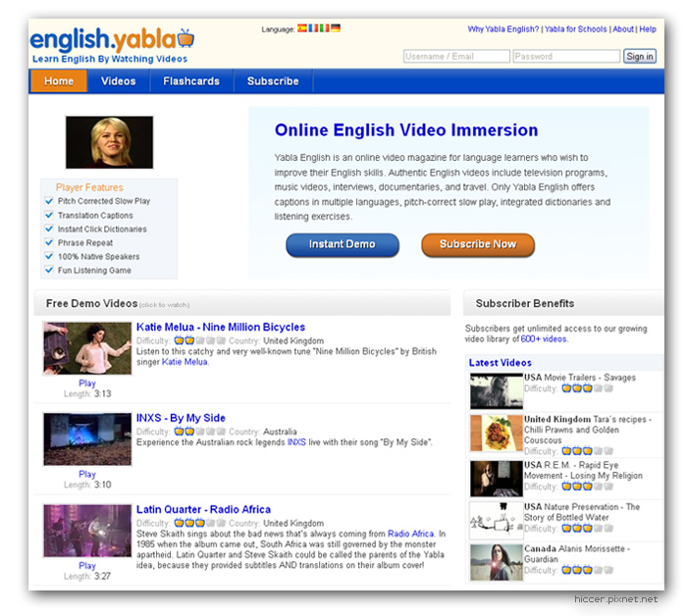Image resolution: width=687 pixels, height=616 pixels.
Task: Open the Katie Melua video thumbnail
Action: 87,348
